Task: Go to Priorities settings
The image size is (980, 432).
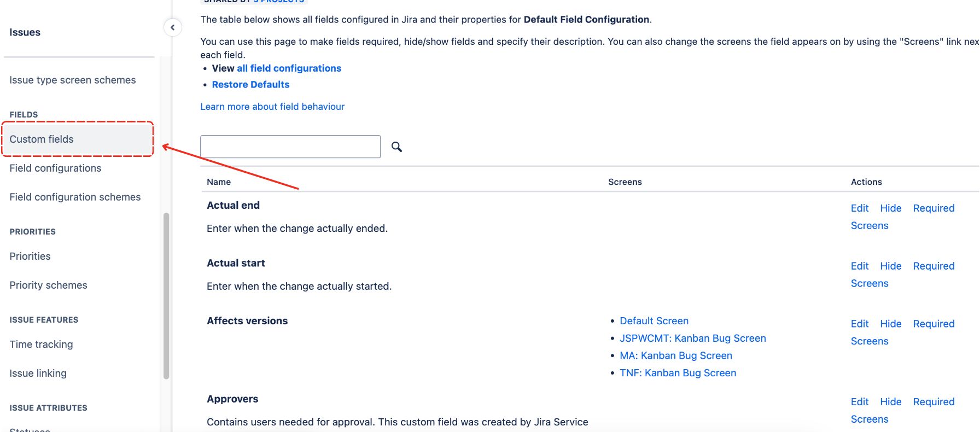Action: pyautogui.click(x=30, y=256)
